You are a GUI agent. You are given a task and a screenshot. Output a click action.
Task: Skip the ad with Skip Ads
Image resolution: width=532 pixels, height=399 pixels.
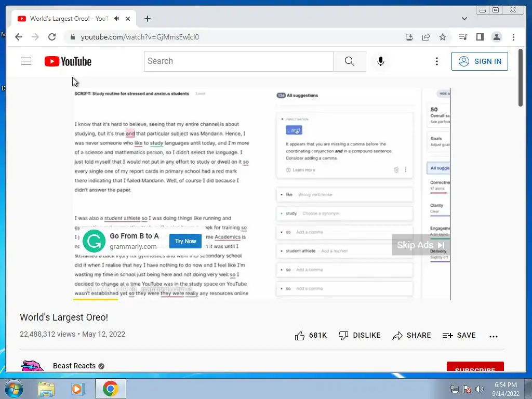[x=421, y=245]
